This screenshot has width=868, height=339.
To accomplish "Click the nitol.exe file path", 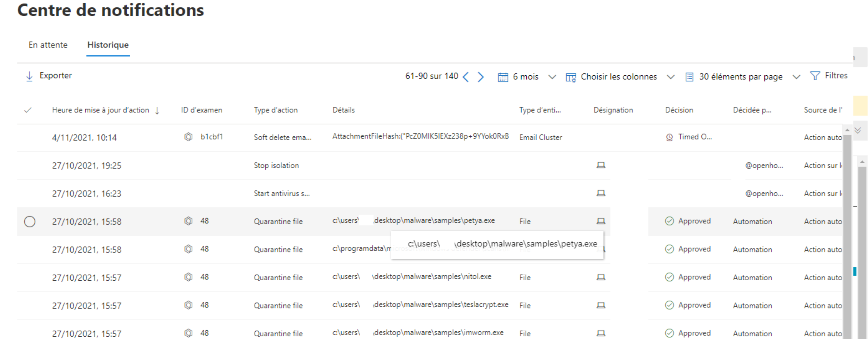I will [412, 276].
